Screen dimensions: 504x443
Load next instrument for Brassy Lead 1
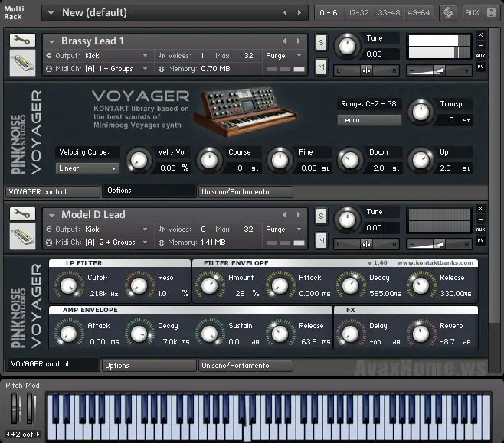(x=299, y=41)
